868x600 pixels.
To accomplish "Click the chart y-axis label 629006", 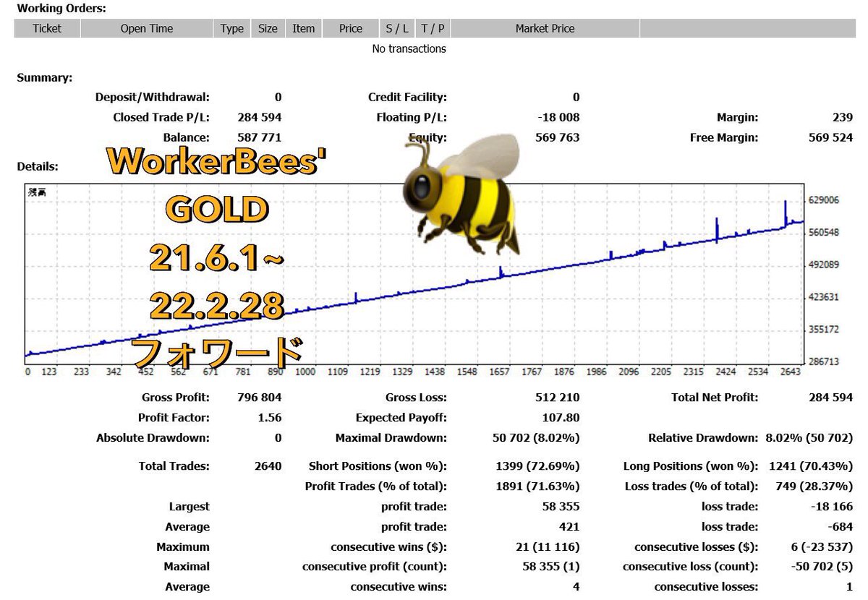I will click(x=824, y=200).
